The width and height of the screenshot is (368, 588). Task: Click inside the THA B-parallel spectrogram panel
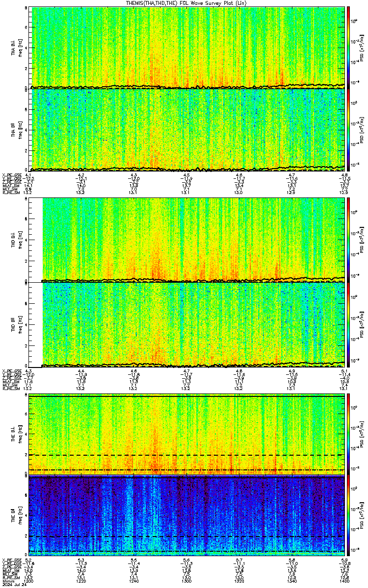187,129
